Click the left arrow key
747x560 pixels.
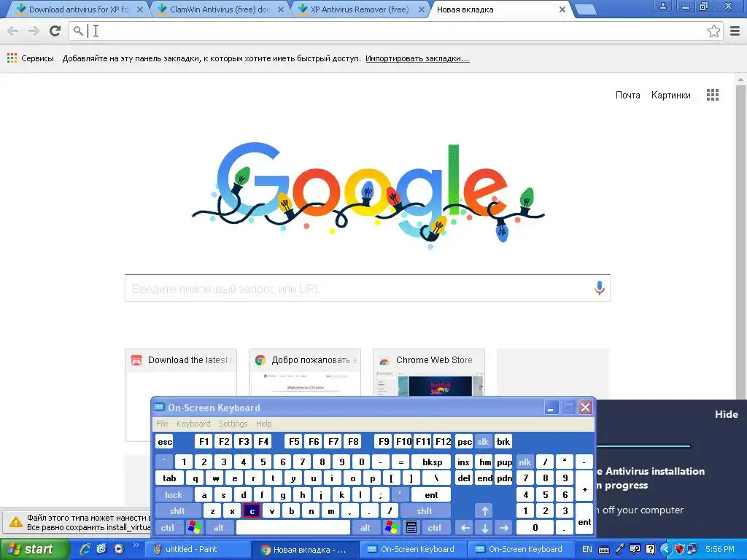[465, 528]
